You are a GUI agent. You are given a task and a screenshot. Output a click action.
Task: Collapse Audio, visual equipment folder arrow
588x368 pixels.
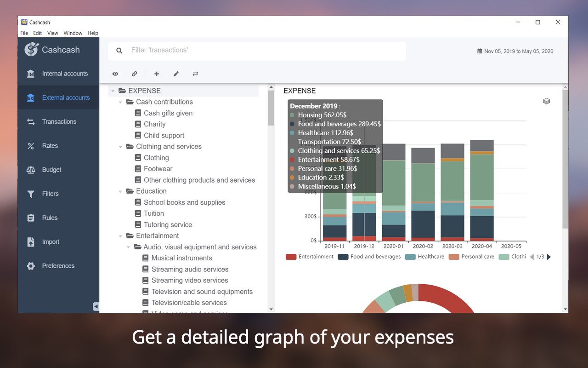129,247
